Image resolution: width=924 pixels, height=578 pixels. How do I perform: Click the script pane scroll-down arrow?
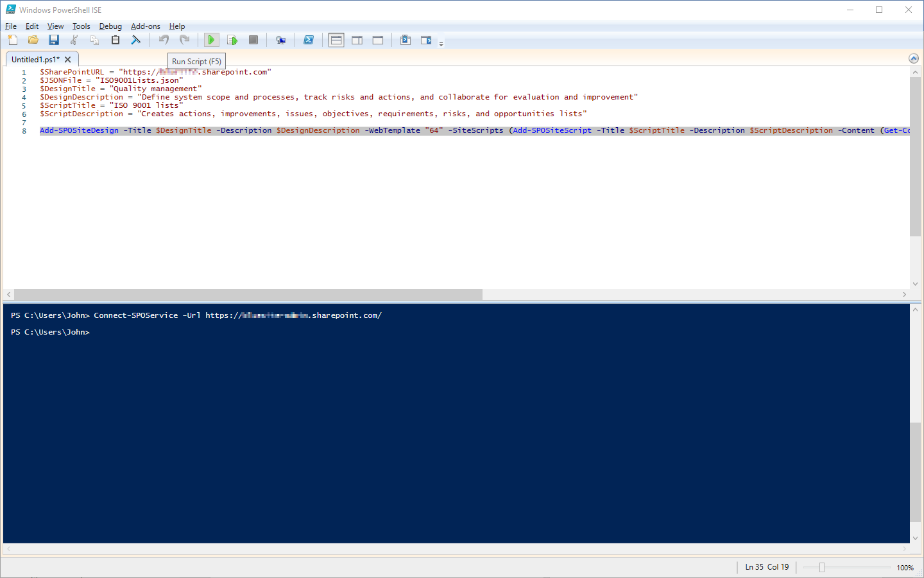[915, 283]
